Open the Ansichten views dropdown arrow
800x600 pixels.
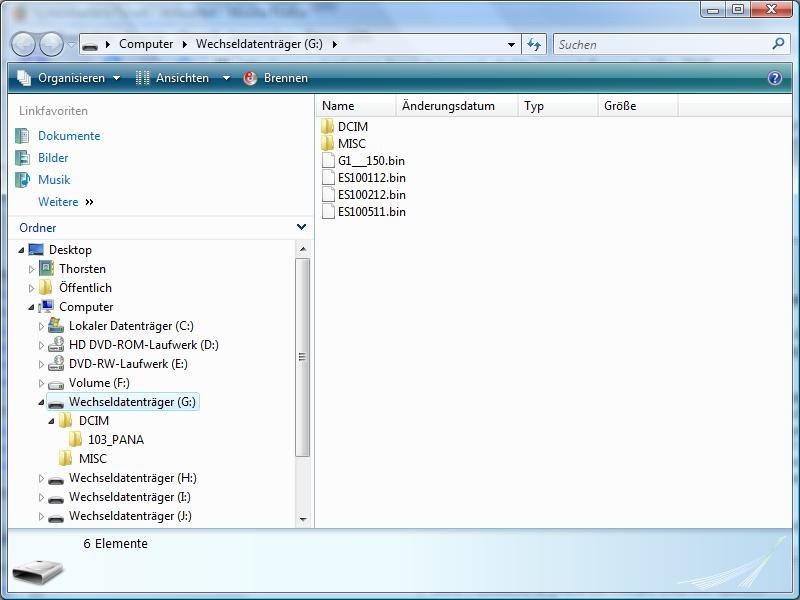(x=226, y=78)
